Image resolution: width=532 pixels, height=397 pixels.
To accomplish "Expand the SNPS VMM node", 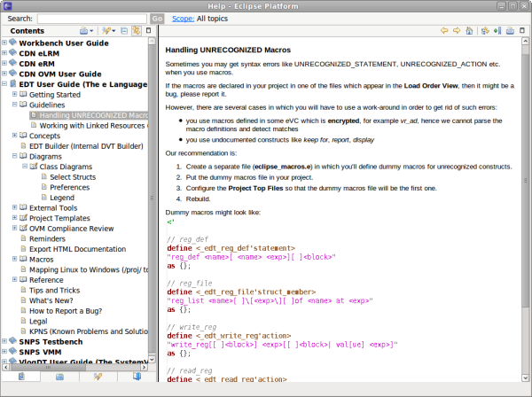I will (x=4, y=352).
